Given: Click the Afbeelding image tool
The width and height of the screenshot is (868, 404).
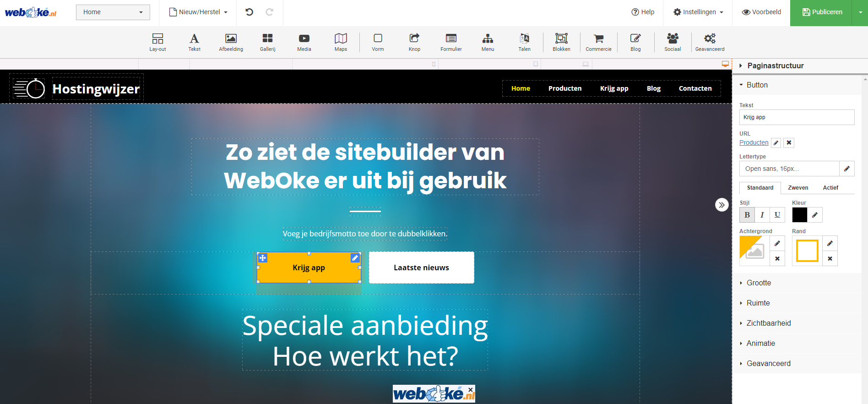Looking at the screenshot, I should 231,42.
